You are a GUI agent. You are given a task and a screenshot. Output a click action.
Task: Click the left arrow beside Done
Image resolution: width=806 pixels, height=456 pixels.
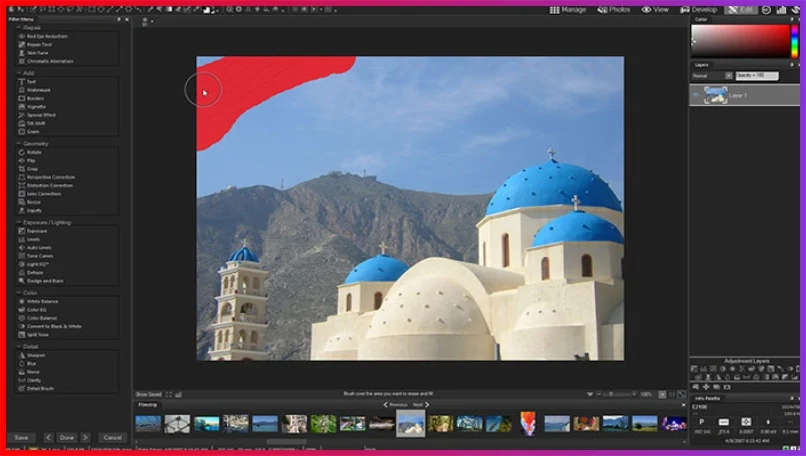pyautogui.click(x=48, y=437)
